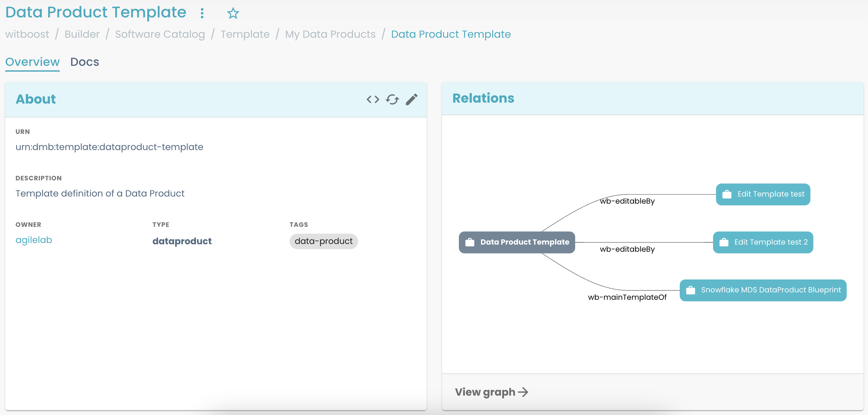Open My Data Products breadcrumb
Screen dimensions: 868x415
[x=330, y=34]
